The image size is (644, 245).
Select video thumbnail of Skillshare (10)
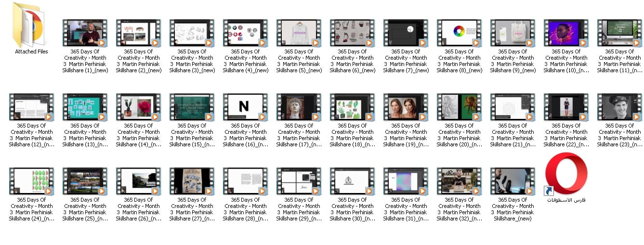[566, 33]
